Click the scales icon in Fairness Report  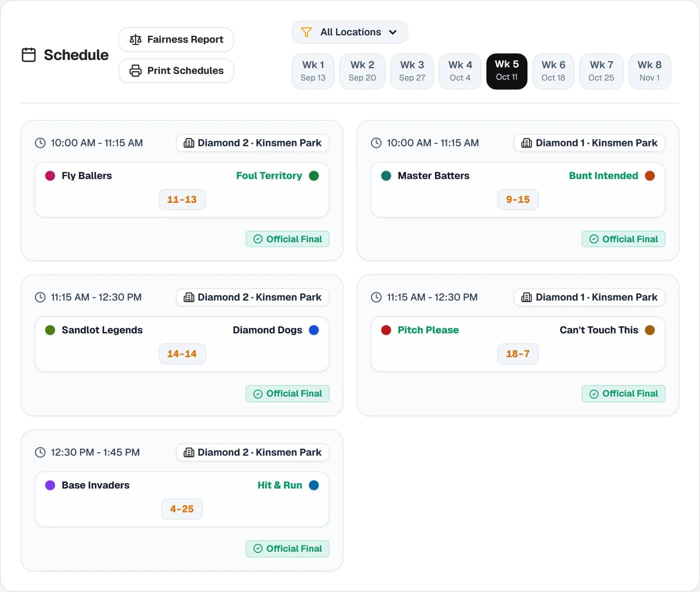point(135,39)
